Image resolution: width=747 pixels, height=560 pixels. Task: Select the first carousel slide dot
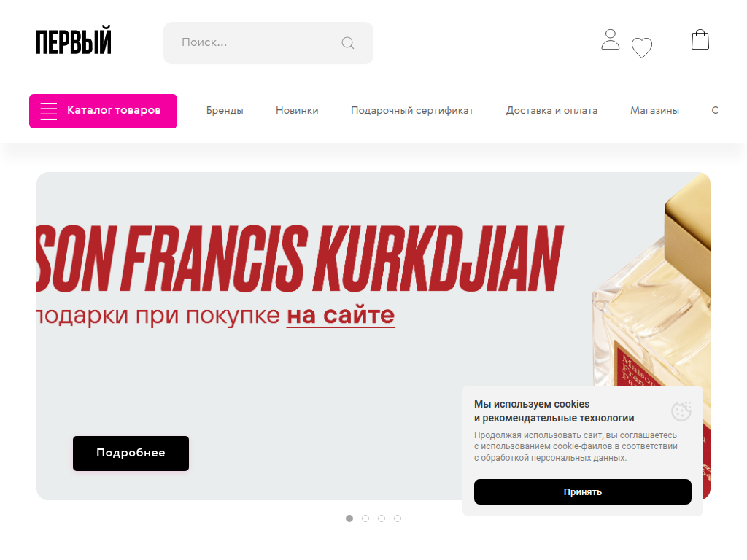(x=349, y=518)
